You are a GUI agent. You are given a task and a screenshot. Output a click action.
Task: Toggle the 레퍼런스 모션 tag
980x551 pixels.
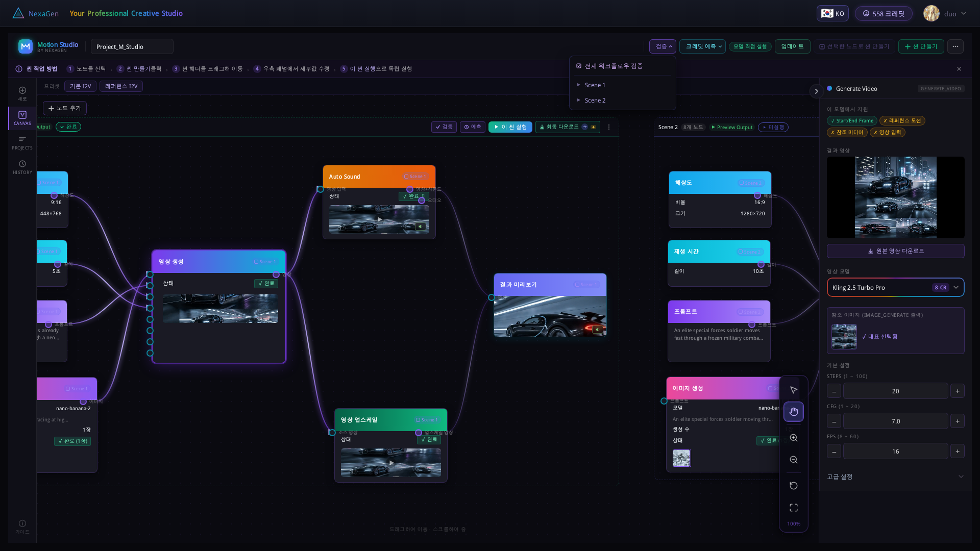pyautogui.click(x=902, y=121)
